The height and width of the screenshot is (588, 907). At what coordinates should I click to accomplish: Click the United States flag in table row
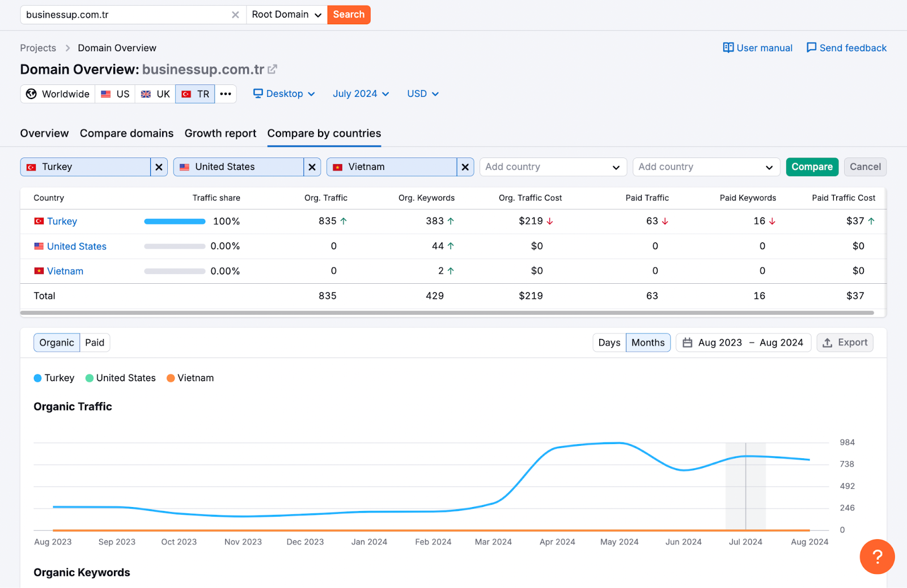[x=39, y=246]
